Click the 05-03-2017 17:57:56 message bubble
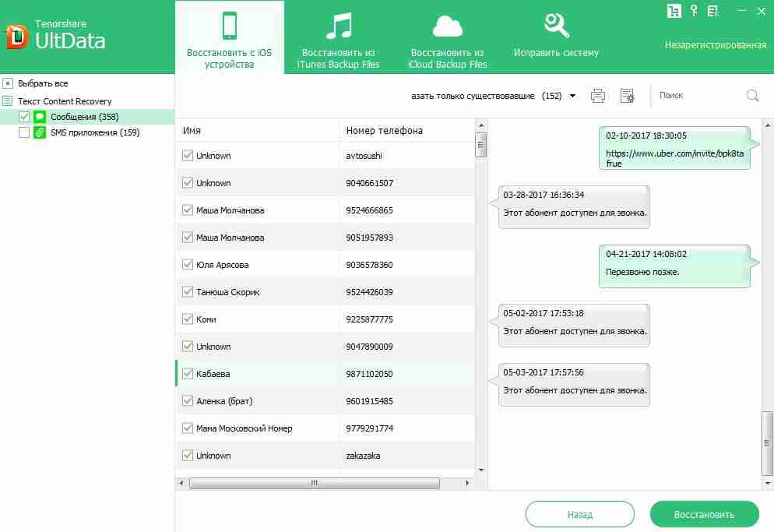The height and width of the screenshot is (532, 774). pyautogui.click(x=574, y=385)
